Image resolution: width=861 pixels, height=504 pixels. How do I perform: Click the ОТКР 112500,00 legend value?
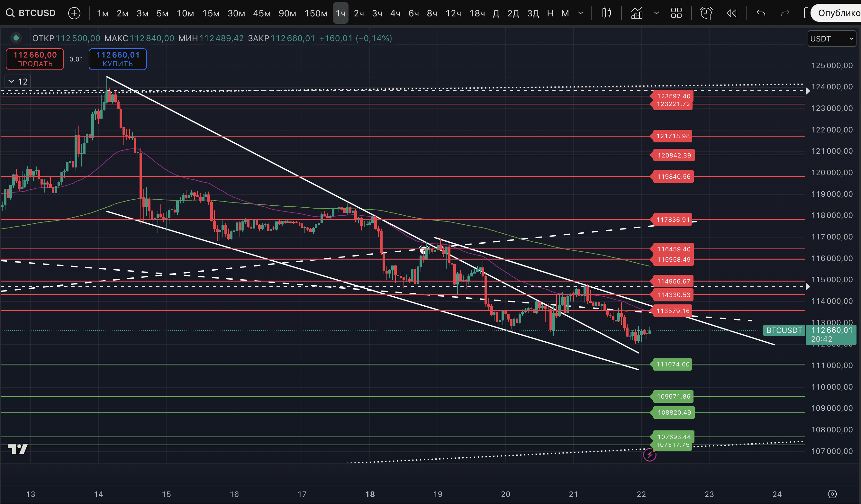tap(66, 38)
